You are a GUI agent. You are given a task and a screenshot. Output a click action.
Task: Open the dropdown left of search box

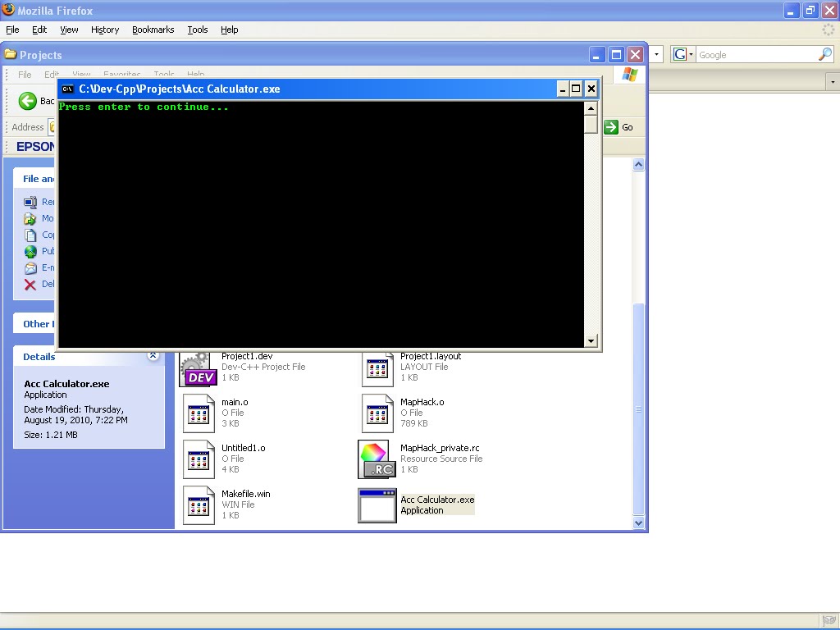[657, 54]
